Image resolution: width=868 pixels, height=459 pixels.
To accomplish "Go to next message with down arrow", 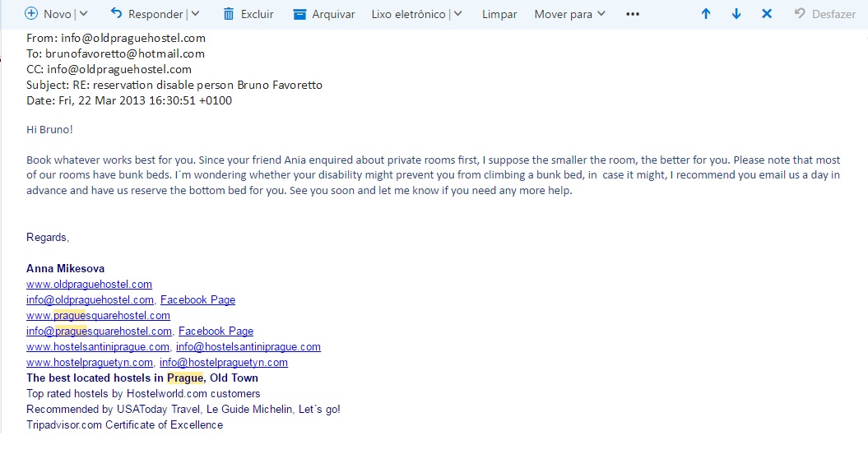I will (736, 14).
